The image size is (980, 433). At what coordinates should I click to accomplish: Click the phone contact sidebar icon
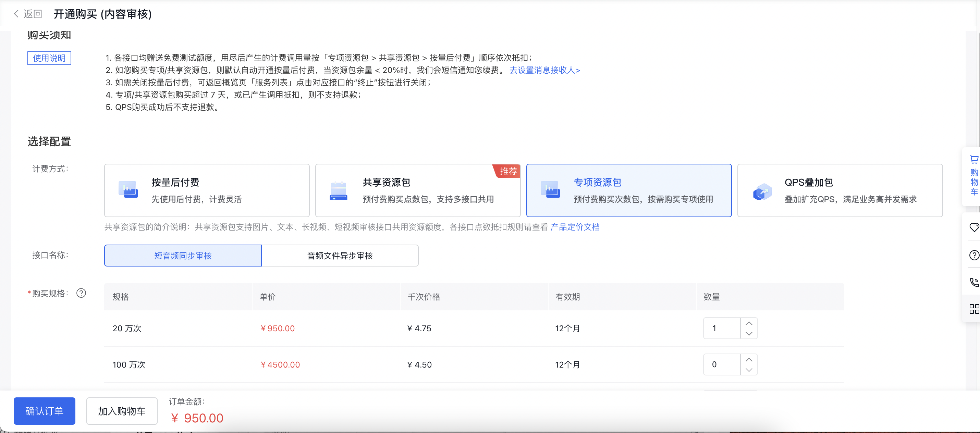(x=974, y=282)
